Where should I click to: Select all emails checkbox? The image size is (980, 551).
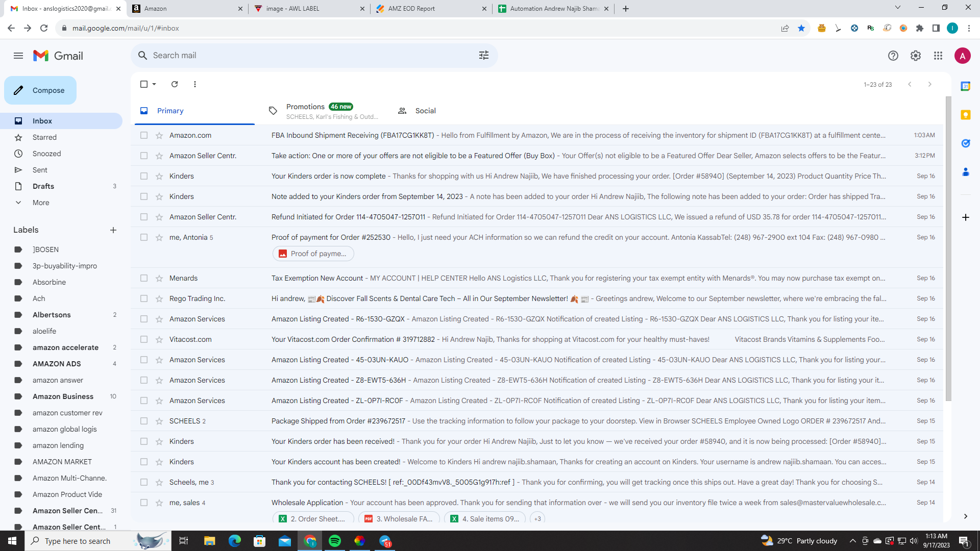coord(144,84)
